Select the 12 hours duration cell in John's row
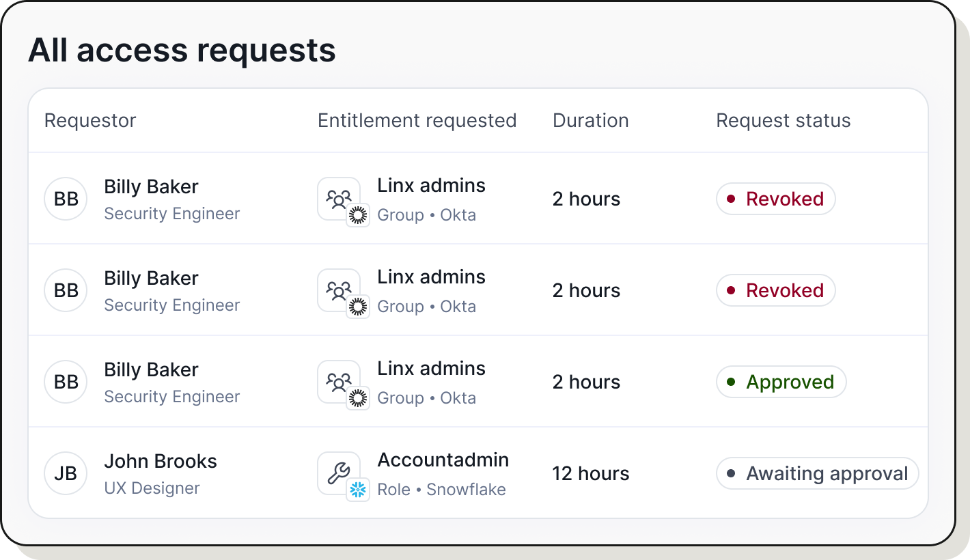The width and height of the screenshot is (970, 560). tap(590, 473)
